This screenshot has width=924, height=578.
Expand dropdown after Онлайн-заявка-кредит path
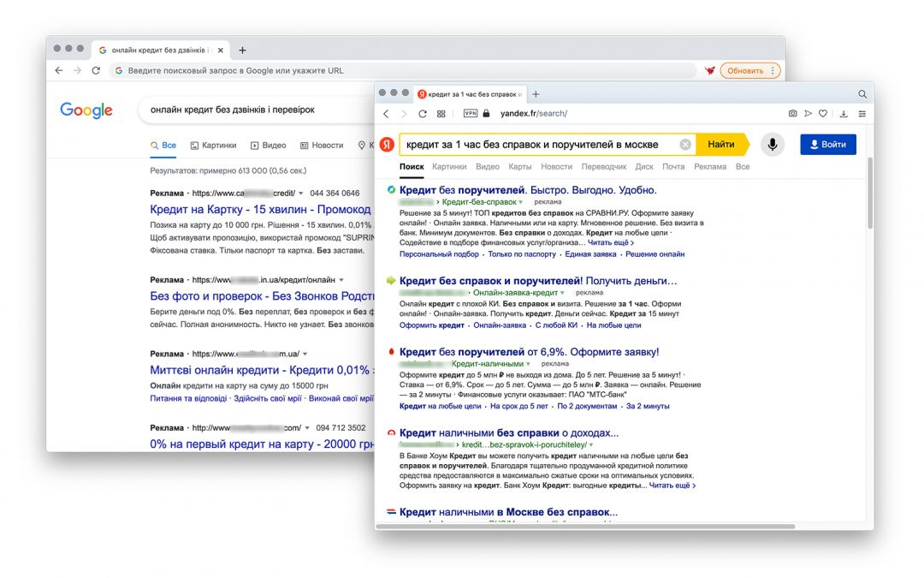coord(562,293)
